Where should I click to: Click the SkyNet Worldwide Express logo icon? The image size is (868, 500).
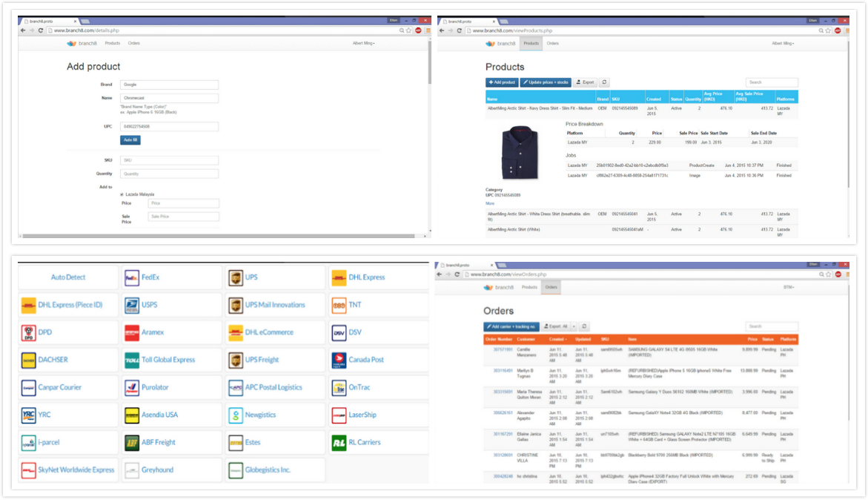[x=28, y=470]
